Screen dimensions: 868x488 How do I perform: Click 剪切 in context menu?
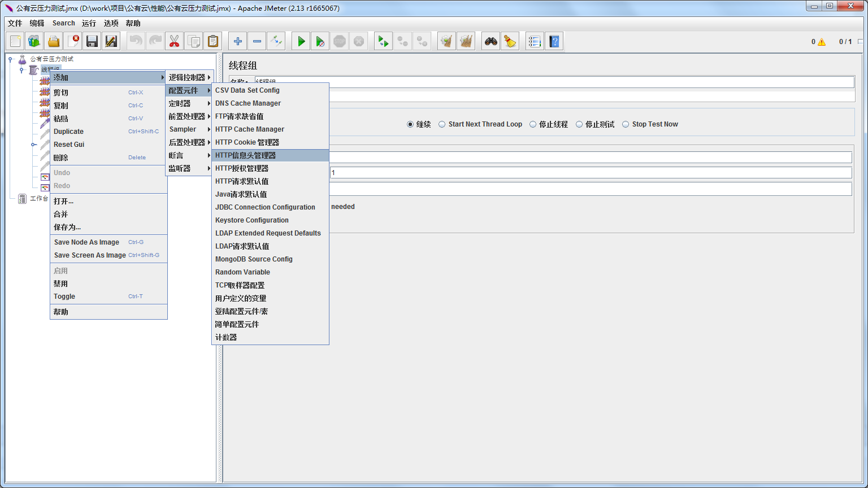(108, 93)
